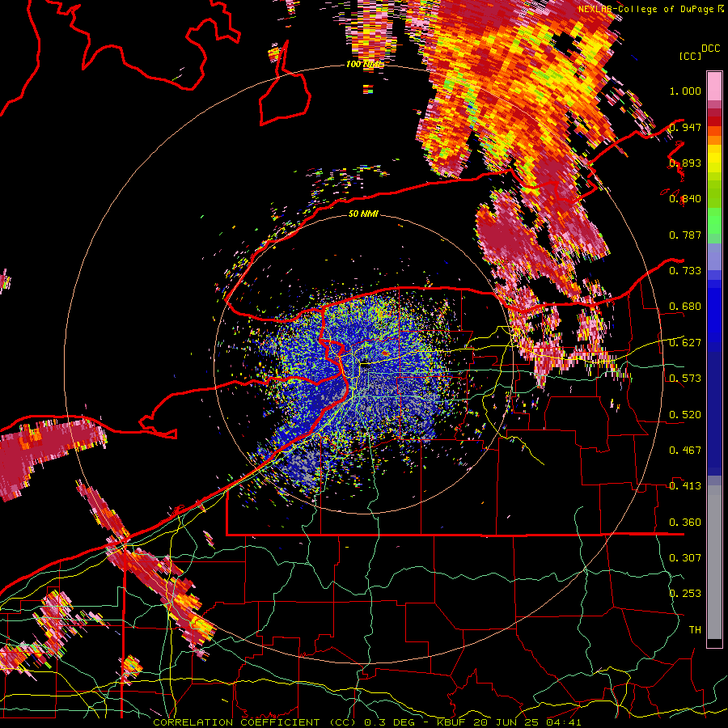The image size is (728, 728).
Task: Select the 0.307 legend value
Action: tap(685, 557)
